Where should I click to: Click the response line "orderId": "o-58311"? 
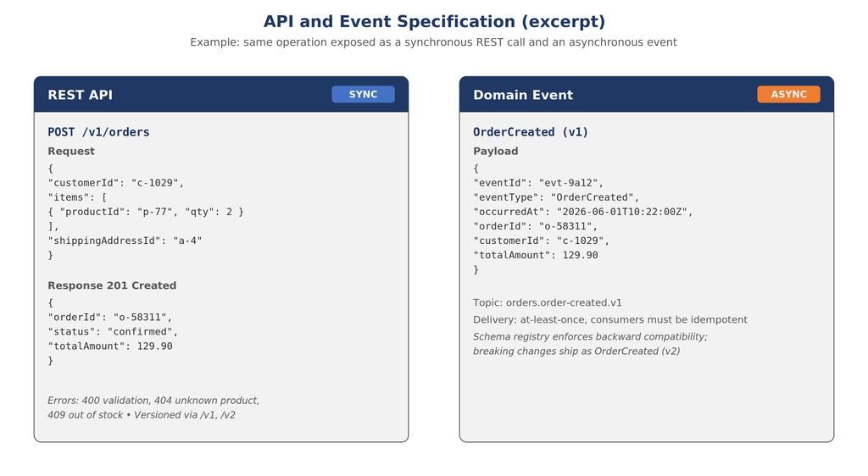pos(109,318)
